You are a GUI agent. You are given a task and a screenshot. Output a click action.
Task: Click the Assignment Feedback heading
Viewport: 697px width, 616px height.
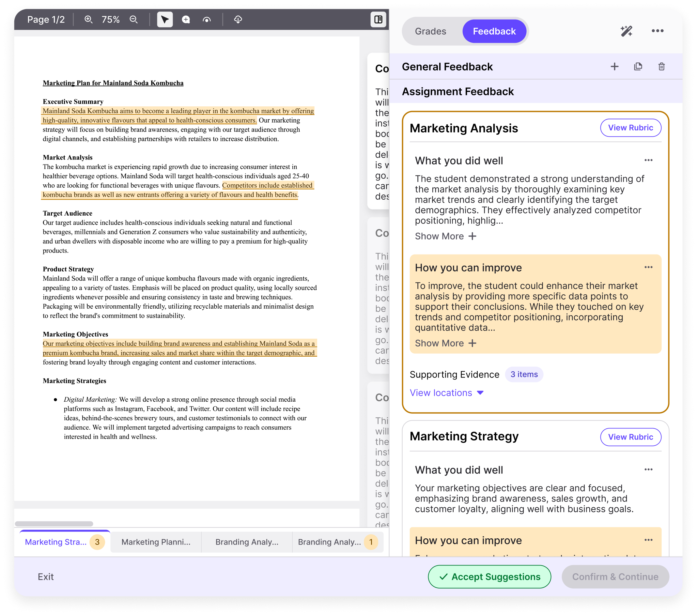click(457, 91)
